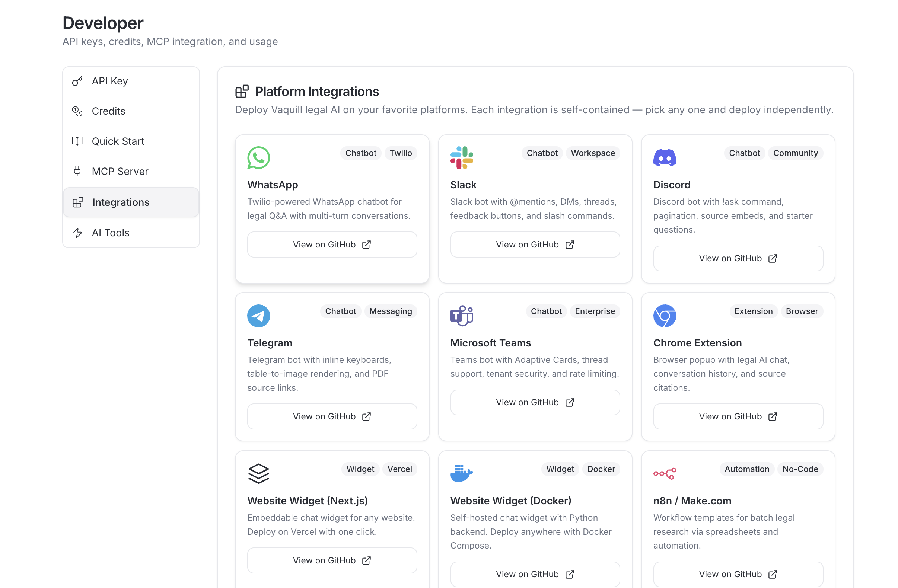Select MCP Server from the sidebar
The image size is (898, 588).
(120, 172)
